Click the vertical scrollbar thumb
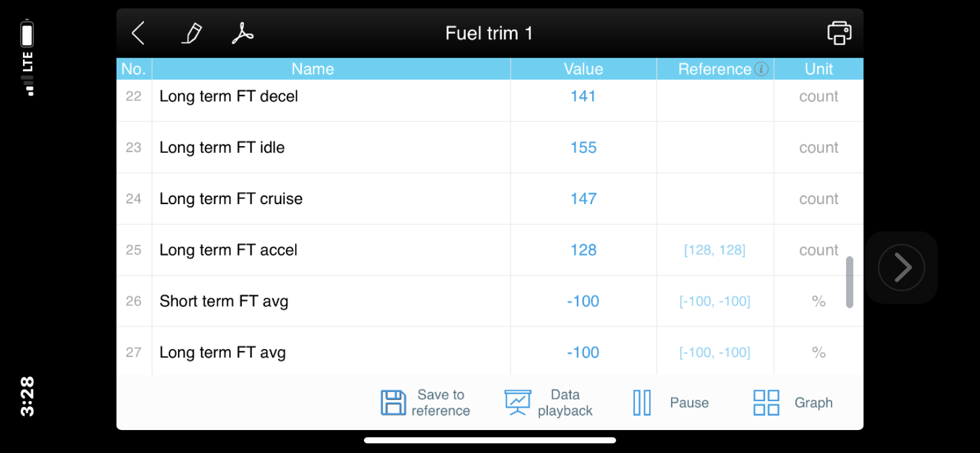Viewport: 980px width, 453px height. [x=849, y=282]
